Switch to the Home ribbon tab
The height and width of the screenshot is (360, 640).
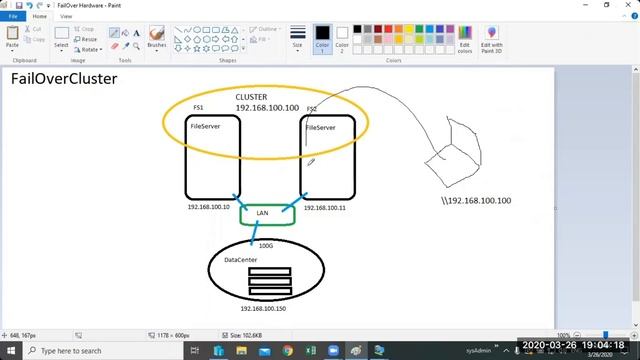40,16
